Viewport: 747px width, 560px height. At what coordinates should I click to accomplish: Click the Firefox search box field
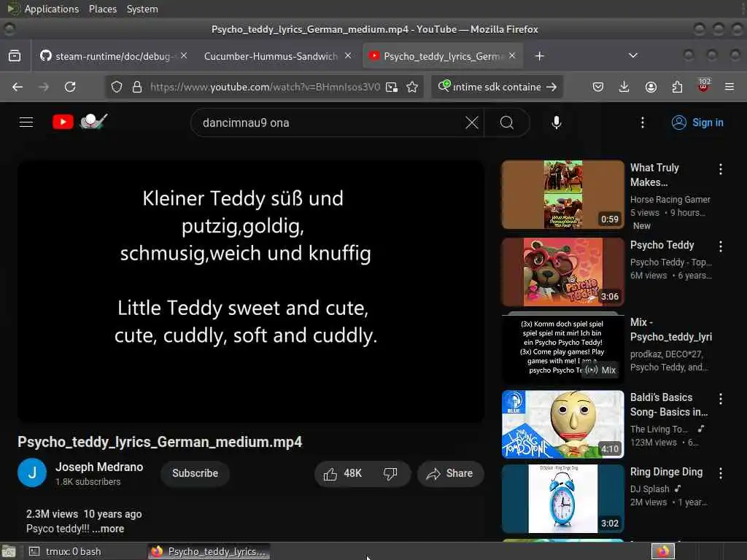(x=496, y=87)
